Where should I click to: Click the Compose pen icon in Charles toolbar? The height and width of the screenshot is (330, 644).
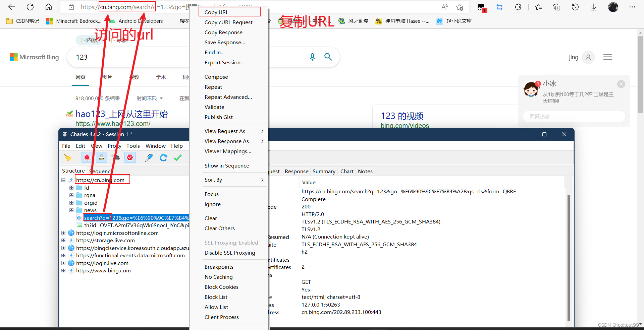click(x=149, y=157)
